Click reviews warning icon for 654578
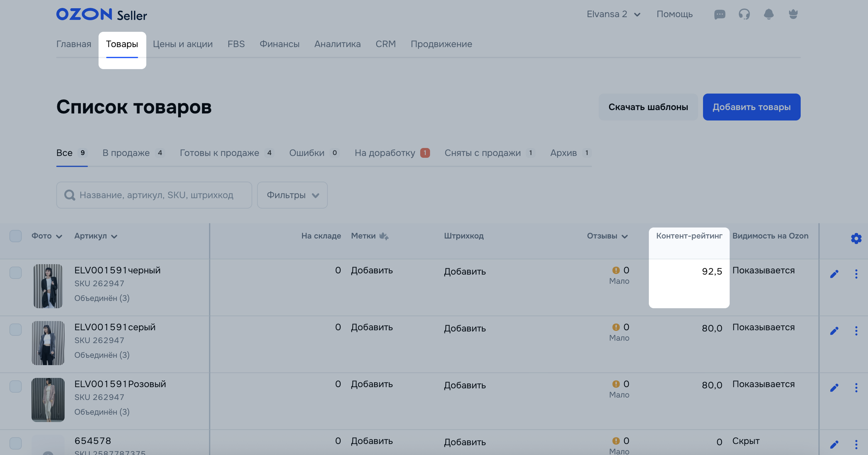The height and width of the screenshot is (455, 868). (x=616, y=441)
